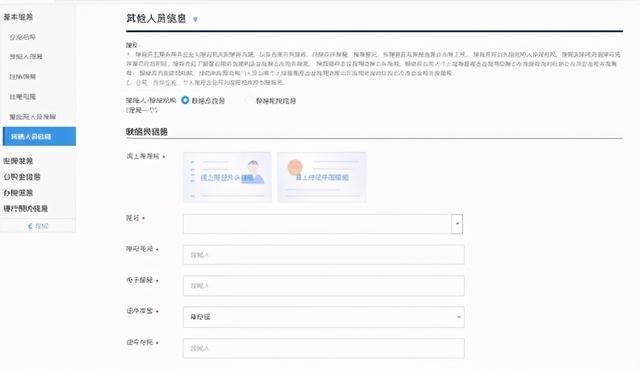Viewport: 640px width, 370px height.
Task: Choose the unselected second radio option
Action: pyautogui.click(x=249, y=100)
